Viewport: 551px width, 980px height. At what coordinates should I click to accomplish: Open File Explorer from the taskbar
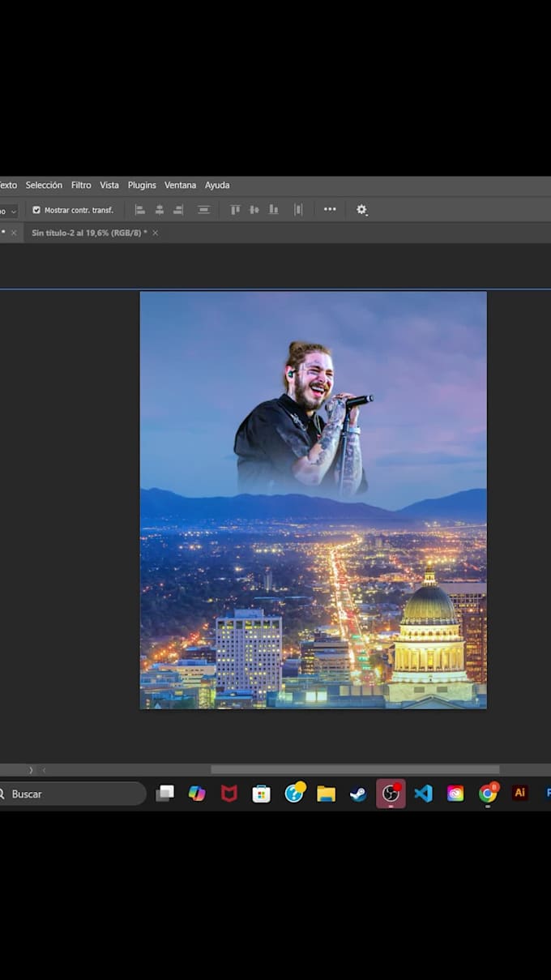pos(326,794)
